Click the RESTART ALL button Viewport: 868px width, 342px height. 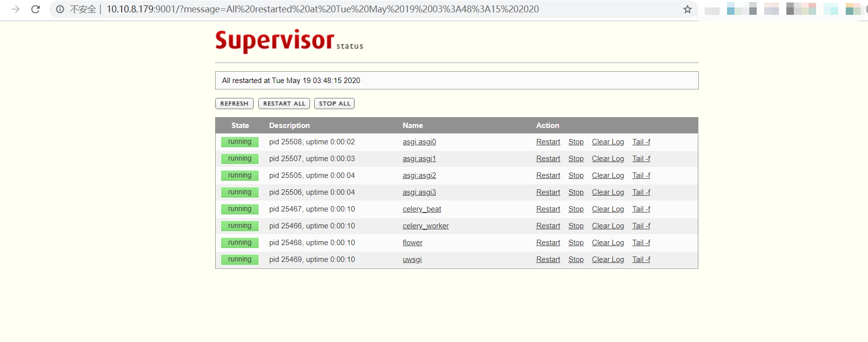tap(284, 103)
